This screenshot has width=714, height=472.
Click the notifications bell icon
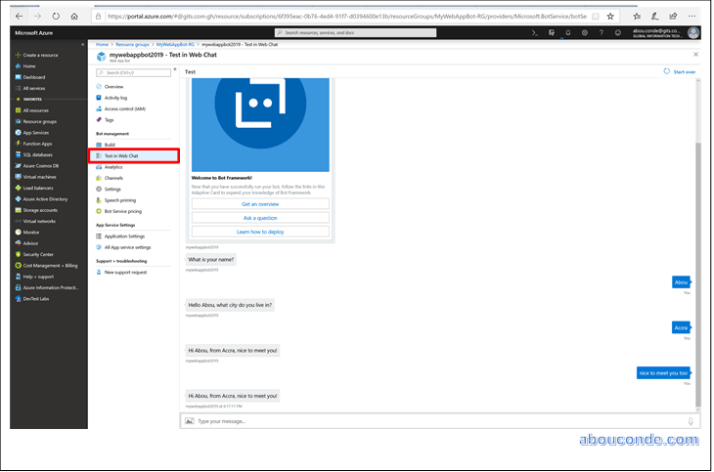pyautogui.click(x=567, y=32)
